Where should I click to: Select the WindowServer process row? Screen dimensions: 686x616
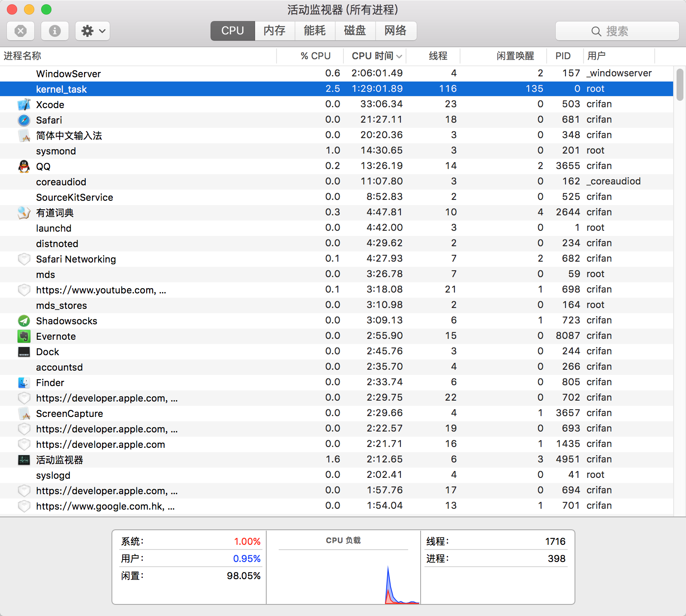pyautogui.click(x=337, y=74)
